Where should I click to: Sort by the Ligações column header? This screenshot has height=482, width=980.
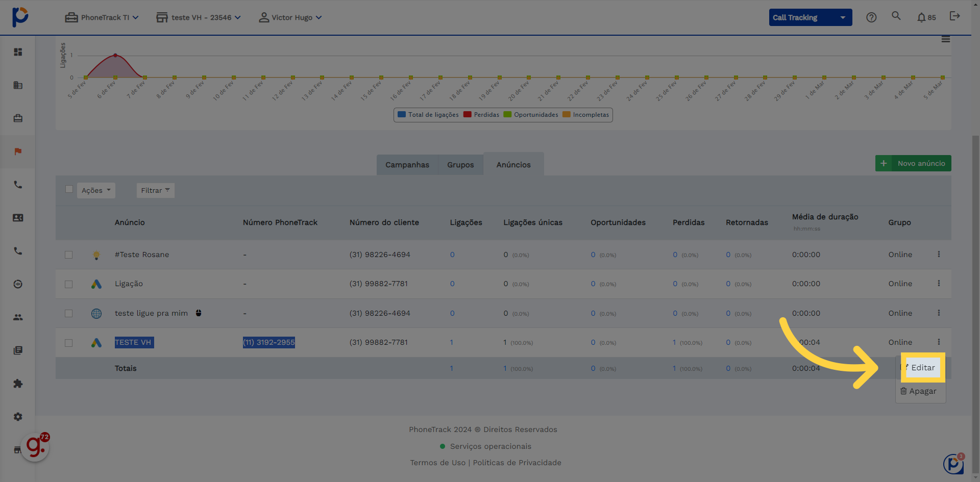click(x=466, y=222)
